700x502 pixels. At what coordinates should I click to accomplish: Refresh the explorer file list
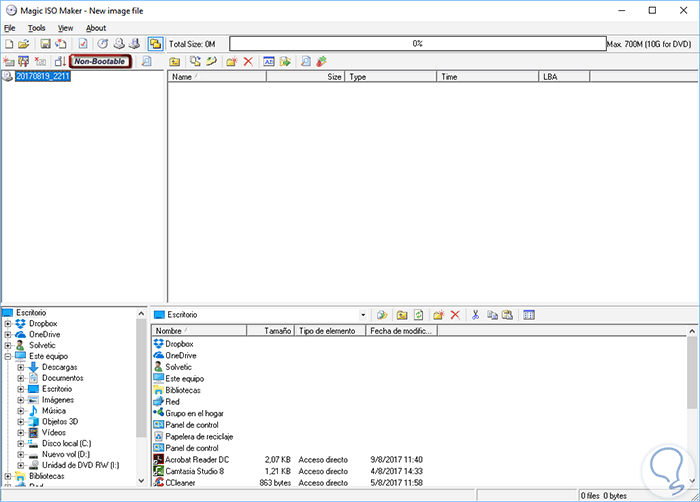click(418, 315)
